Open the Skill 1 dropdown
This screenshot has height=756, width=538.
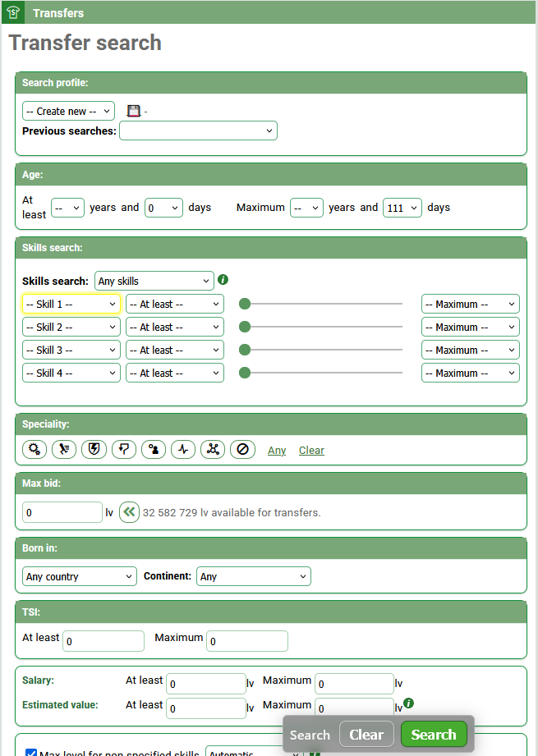(x=71, y=304)
